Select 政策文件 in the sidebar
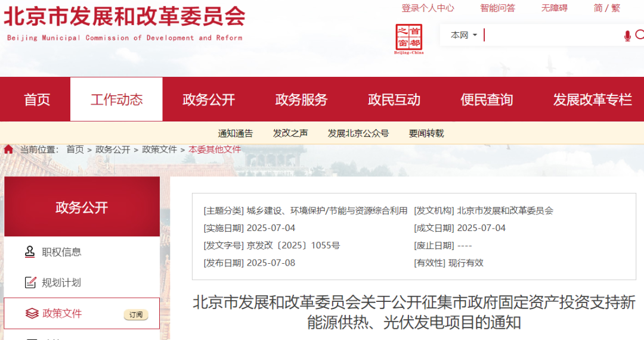This screenshot has height=340, width=644. pyautogui.click(x=82, y=313)
